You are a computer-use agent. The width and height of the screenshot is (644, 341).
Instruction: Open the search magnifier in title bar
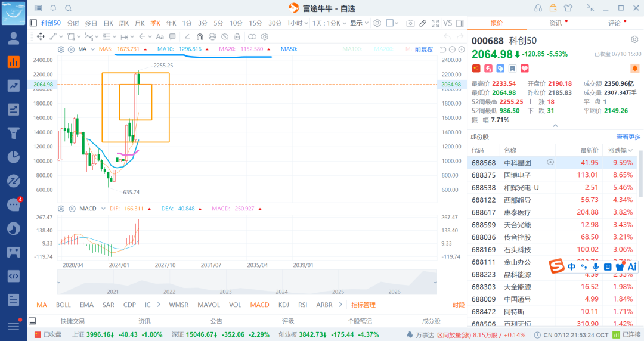tap(69, 8)
